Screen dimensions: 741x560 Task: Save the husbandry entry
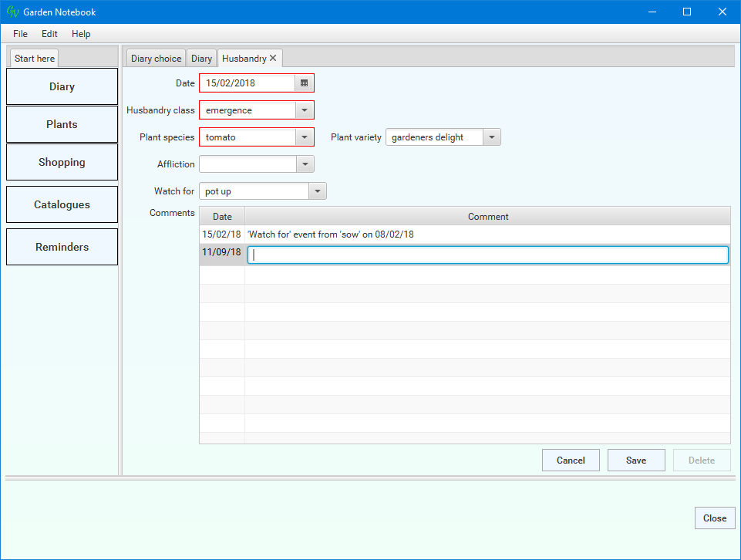tap(635, 460)
